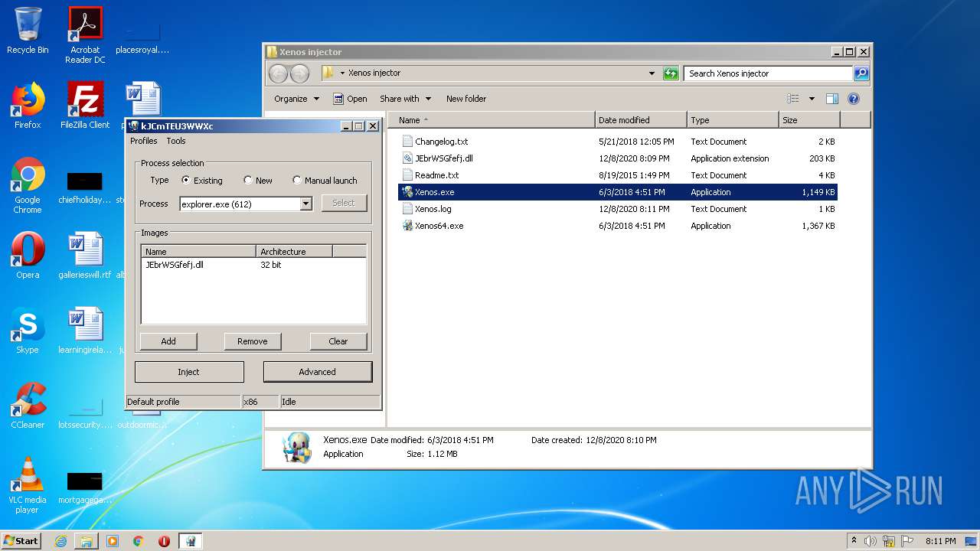This screenshot has height=551, width=980.
Task: Launch Acrobat Reader DC shortcut
Action: (x=85, y=35)
